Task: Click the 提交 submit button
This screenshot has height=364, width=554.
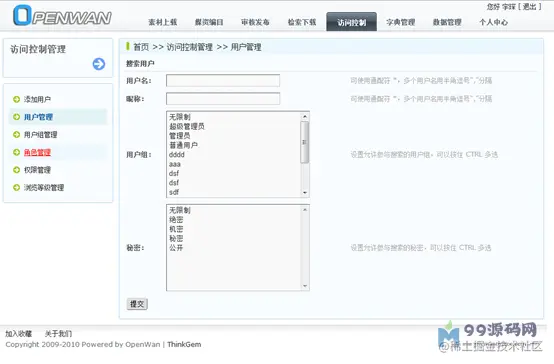Action: (137, 304)
